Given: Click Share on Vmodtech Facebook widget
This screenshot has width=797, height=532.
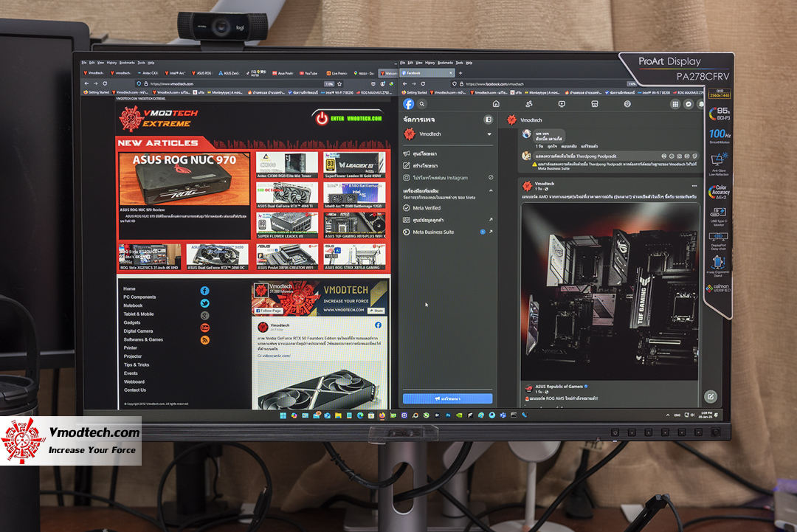Looking at the screenshot, I should [x=376, y=311].
